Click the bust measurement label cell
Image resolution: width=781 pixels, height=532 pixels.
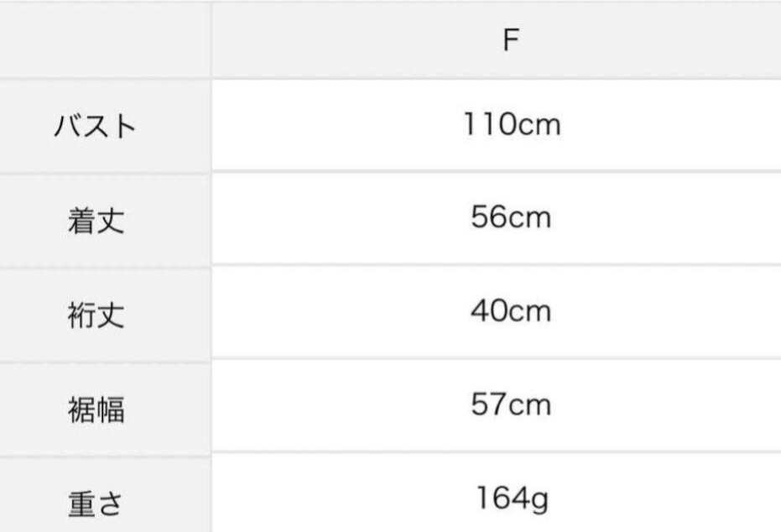[x=94, y=127]
